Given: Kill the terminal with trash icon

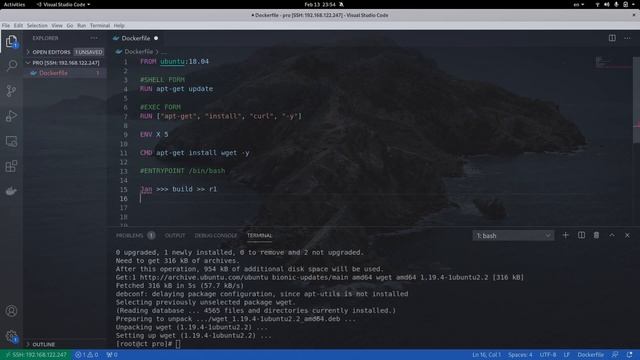Looking at the screenshot, I should (596, 235).
